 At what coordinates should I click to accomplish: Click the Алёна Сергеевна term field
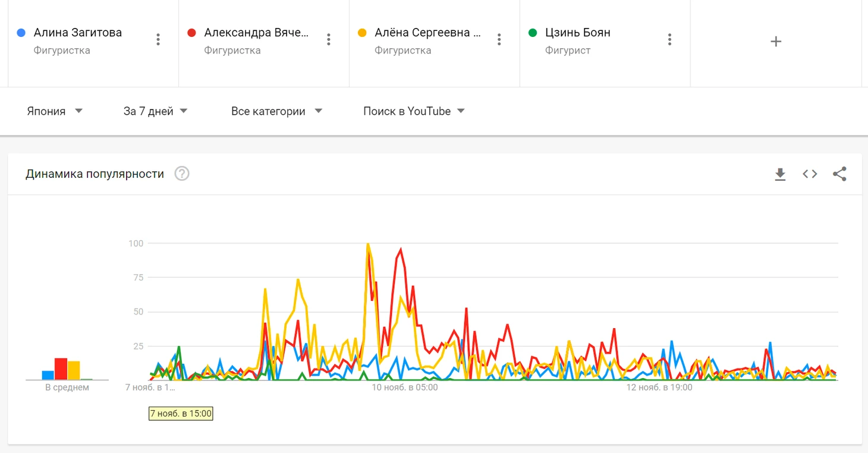tap(427, 33)
